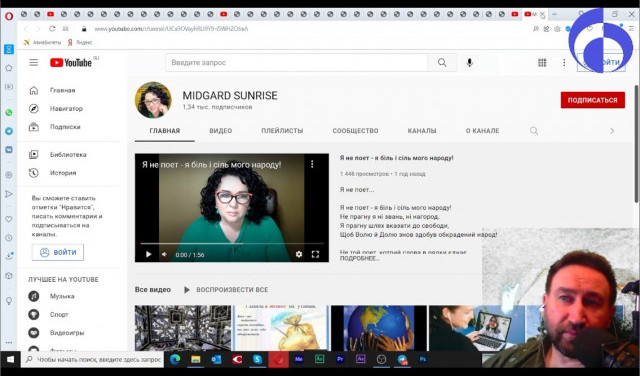This screenshot has height=376, width=640.
Task: Search this channel with magnifier icon
Action: (x=533, y=131)
